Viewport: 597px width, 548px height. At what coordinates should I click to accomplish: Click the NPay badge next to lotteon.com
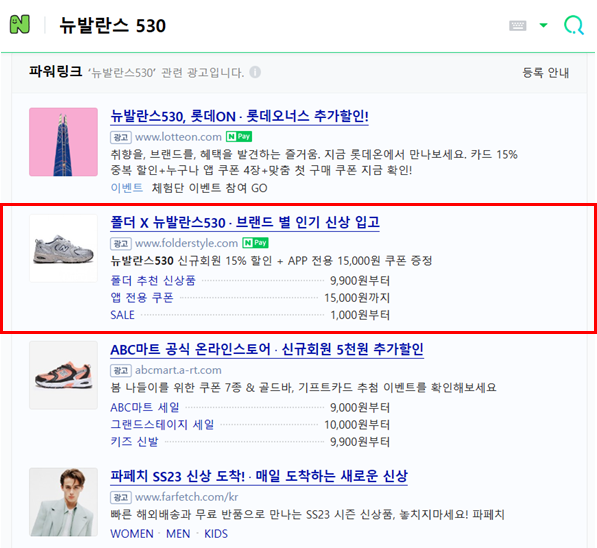[239, 136]
